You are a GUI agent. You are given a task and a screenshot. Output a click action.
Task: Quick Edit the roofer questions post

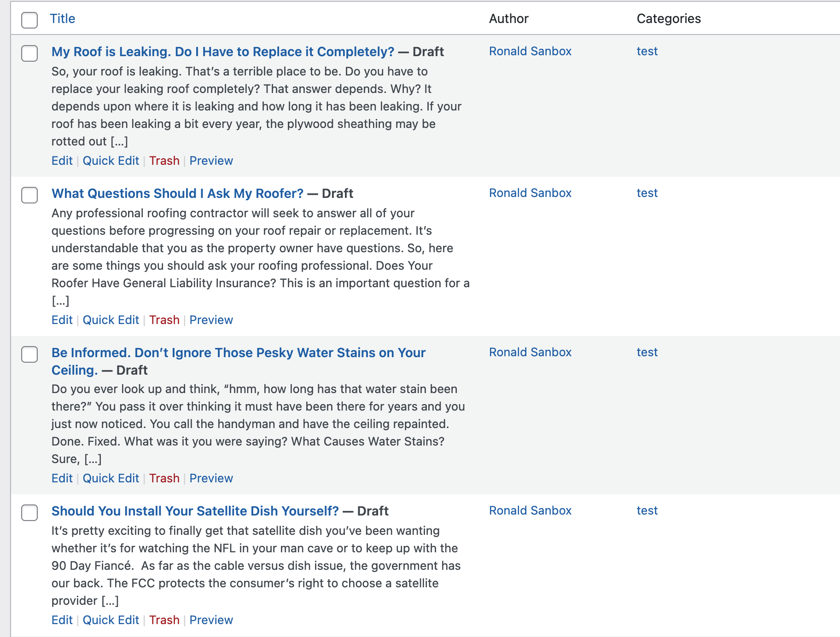111,320
